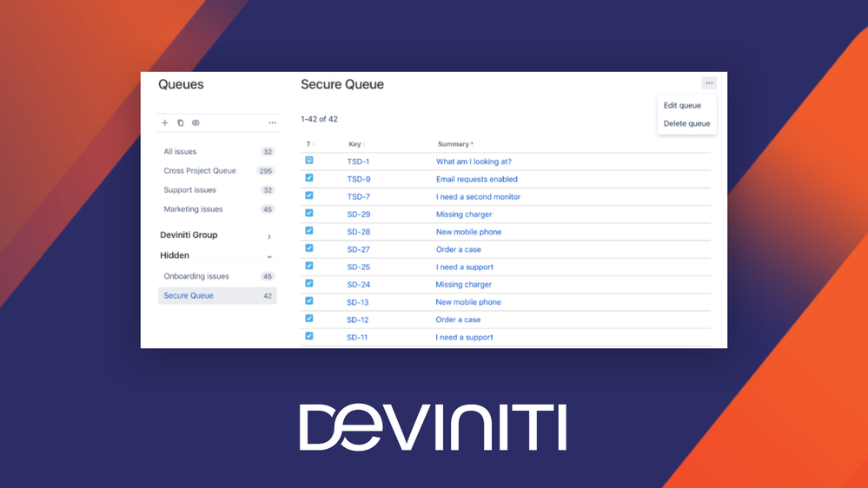Expand the Deviniti Group section chevron

coord(269,236)
